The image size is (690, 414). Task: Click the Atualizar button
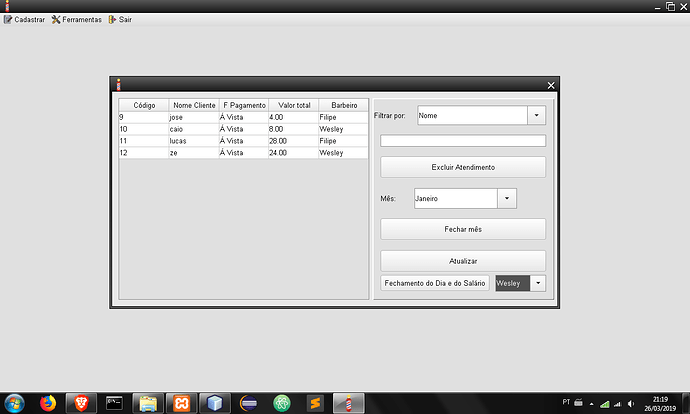coord(463,261)
